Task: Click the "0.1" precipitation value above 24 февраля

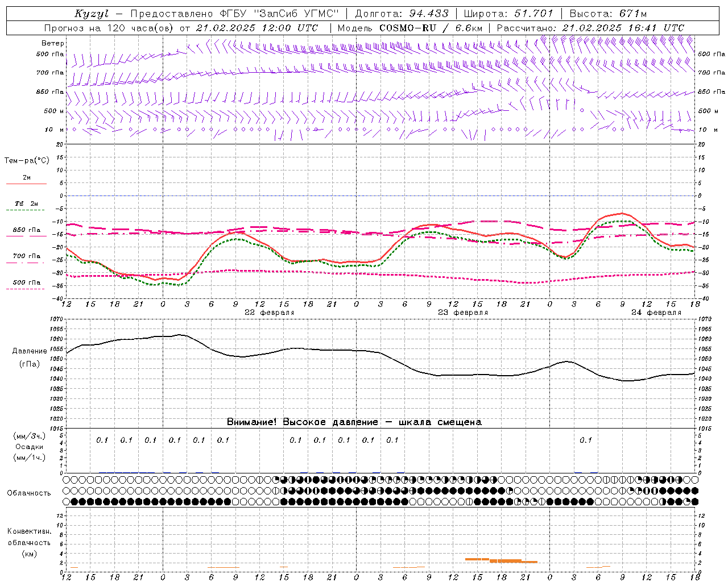Action: click(x=586, y=440)
